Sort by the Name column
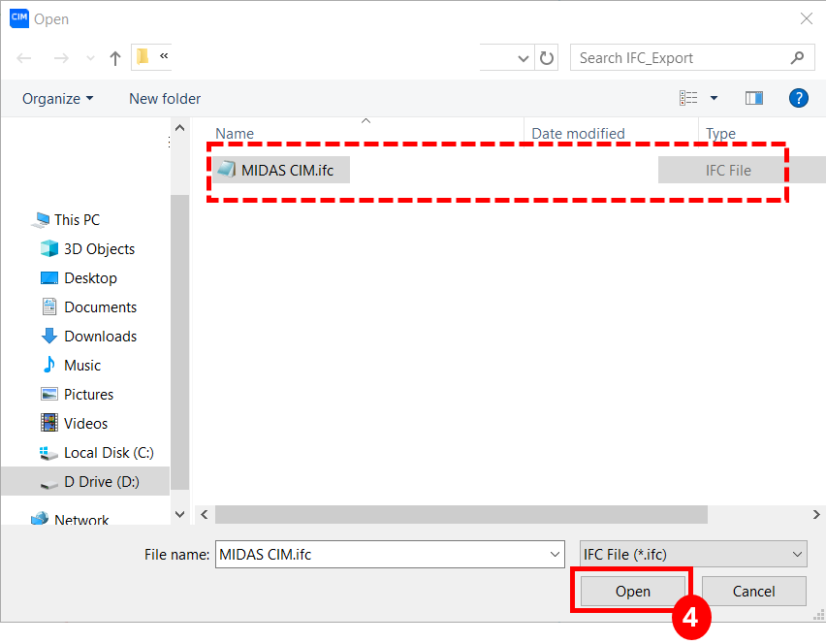Viewport: 826px width, 644px height. (x=235, y=133)
